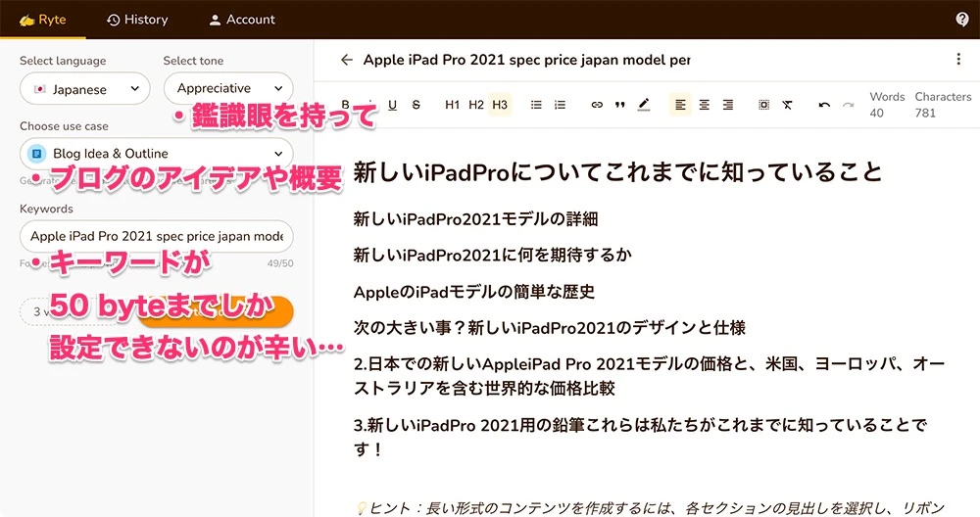This screenshot has height=517, width=980.
Task: Click the insert link icon
Action: (x=597, y=105)
